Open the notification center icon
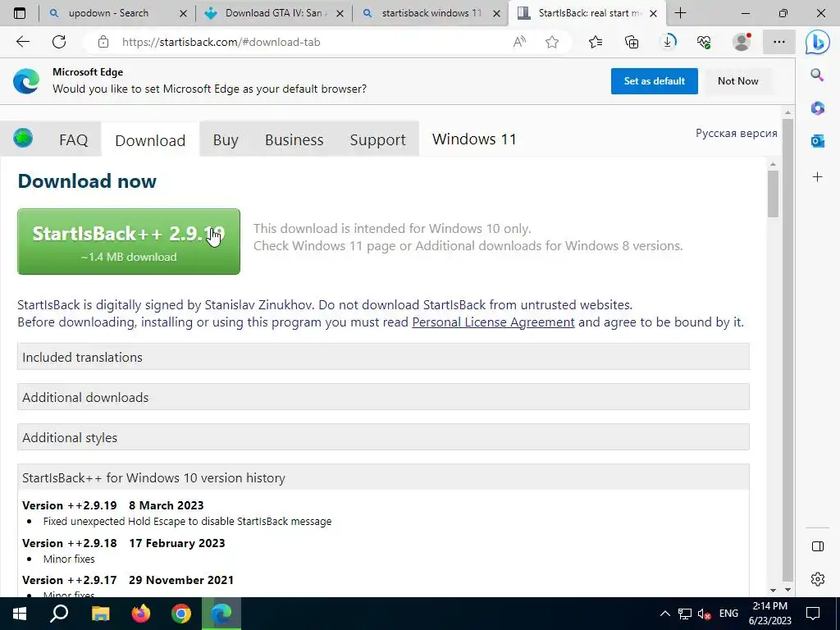 point(813,614)
